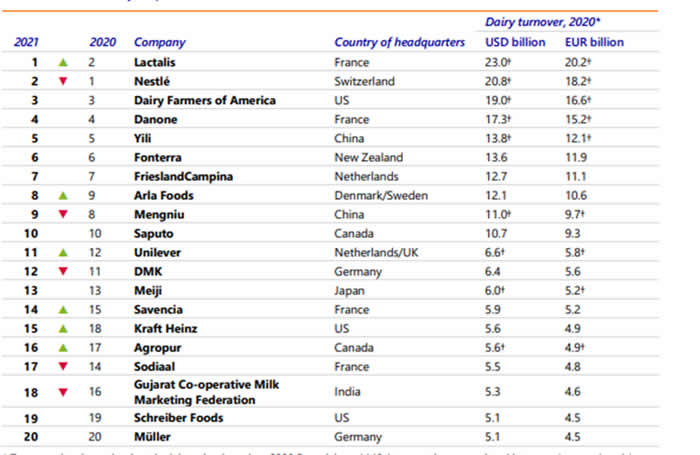700x455 pixels.
Task: Click the Müller company name
Action: click(151, 437)
